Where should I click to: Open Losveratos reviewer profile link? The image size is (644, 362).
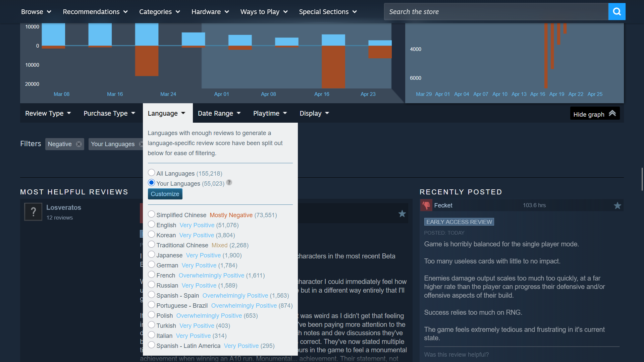(x=64, y=207)
